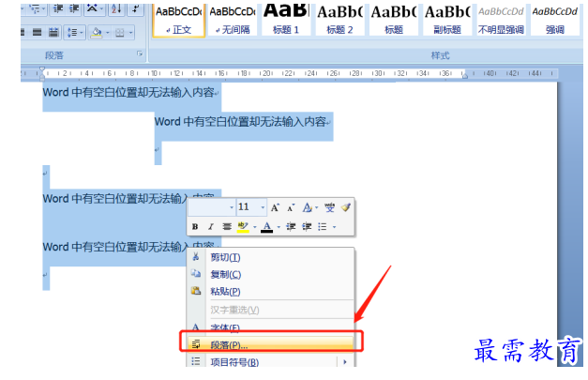Open the font name dropdown in mini toolbar
The width and height of the screenshot is (588, 380).
(232, 207)
